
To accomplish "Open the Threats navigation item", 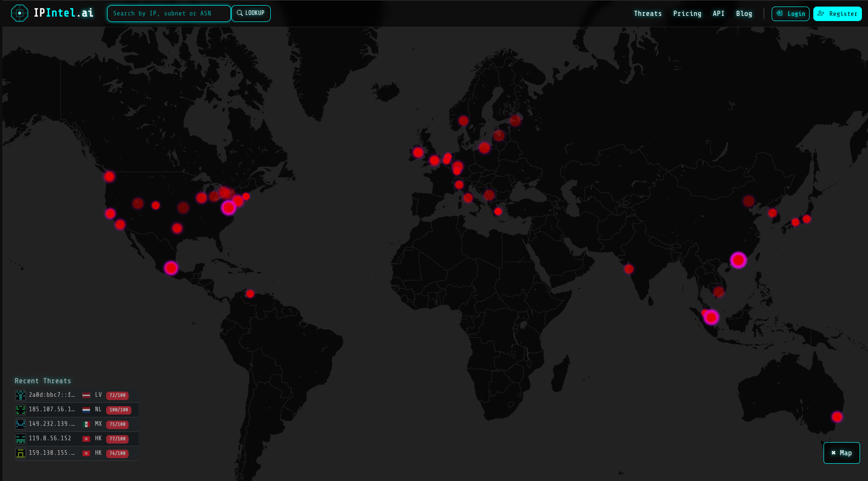I will click(648, 14).
